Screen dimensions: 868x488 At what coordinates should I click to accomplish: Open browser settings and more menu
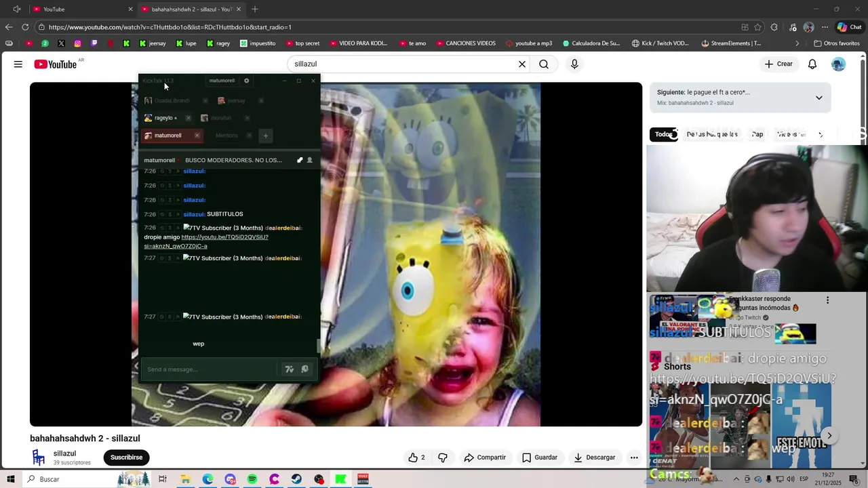click(825, 27)
